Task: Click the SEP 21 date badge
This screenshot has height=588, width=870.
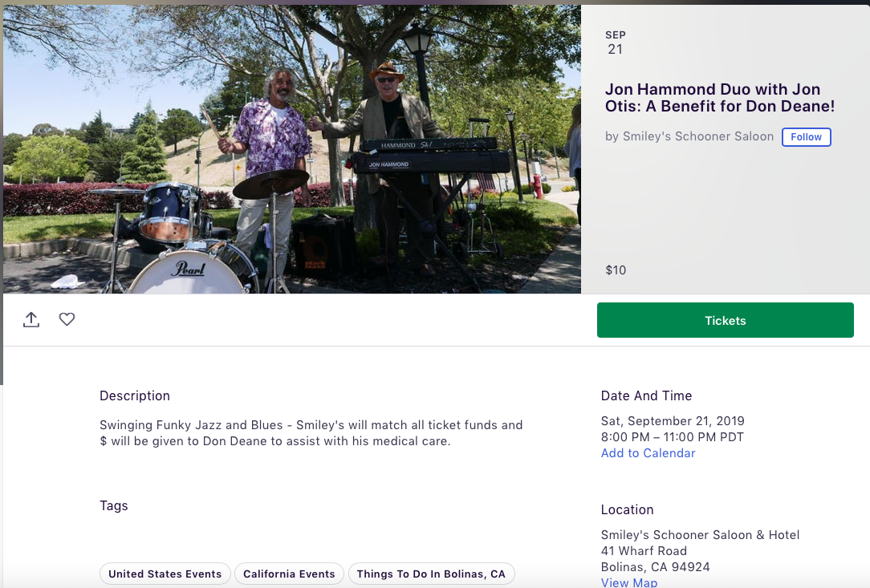Action: pos(616,43)
